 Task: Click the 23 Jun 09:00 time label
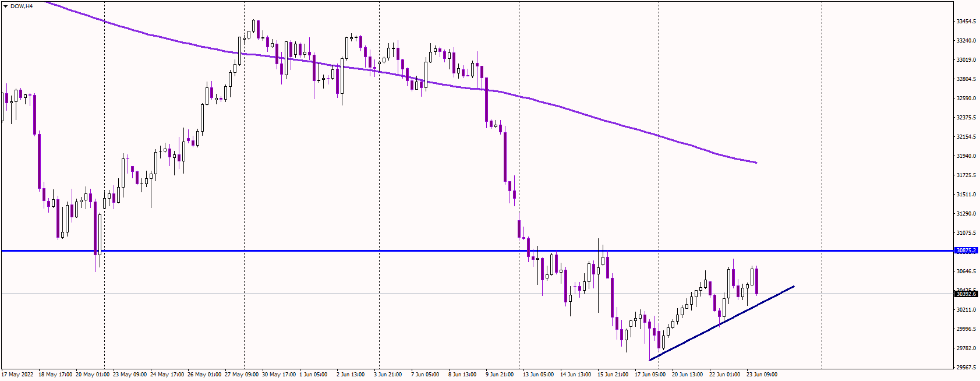click(x=762, y=374)
